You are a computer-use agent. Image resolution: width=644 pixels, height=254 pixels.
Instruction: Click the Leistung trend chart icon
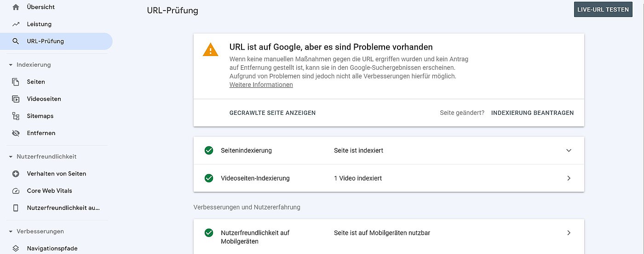pyautogui.click(x=16, y=24)
